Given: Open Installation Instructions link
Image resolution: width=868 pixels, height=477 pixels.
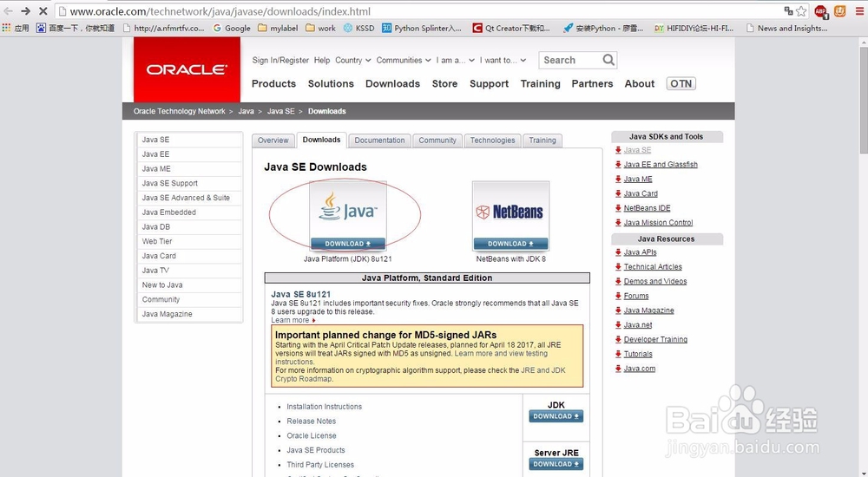Looking at the screenshot, I should [324, 407].
